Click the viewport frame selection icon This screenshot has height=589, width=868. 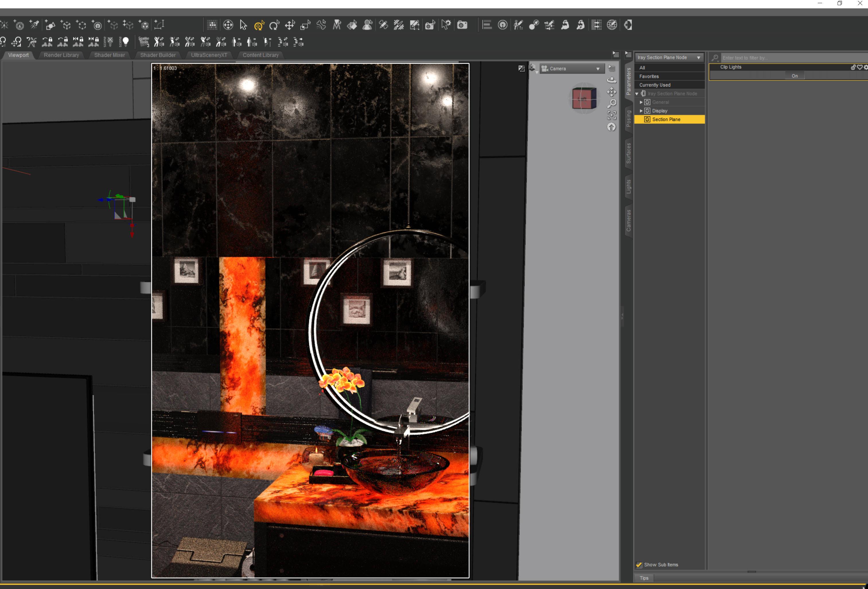point(611,115)
